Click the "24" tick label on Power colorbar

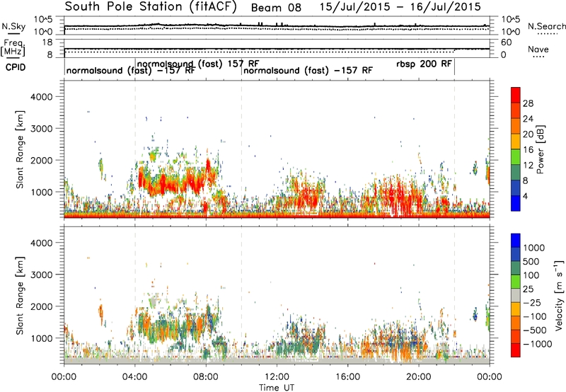[x=528, y=119]
